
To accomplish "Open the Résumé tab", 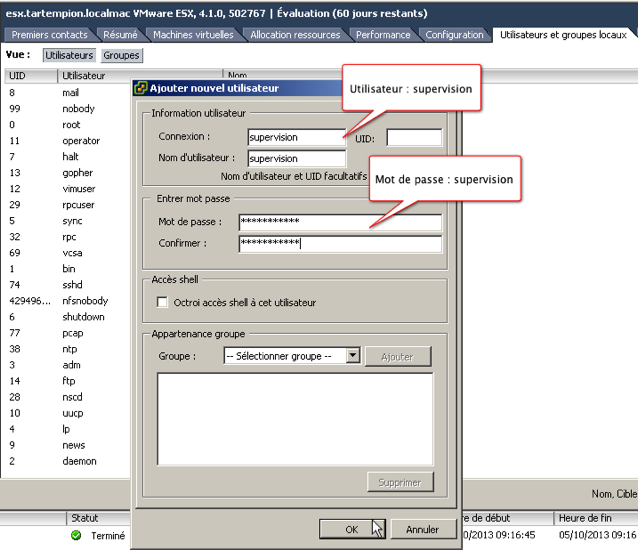I will 120,35.
